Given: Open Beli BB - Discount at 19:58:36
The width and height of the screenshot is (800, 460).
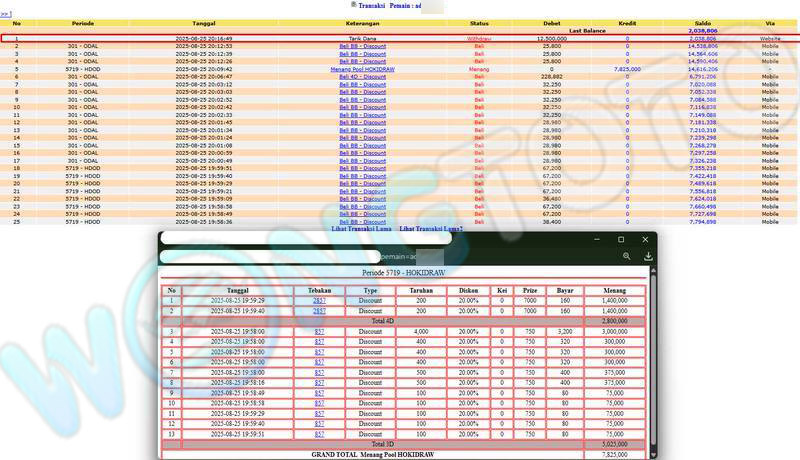Looking at the screenshot, I should (362, 221).
